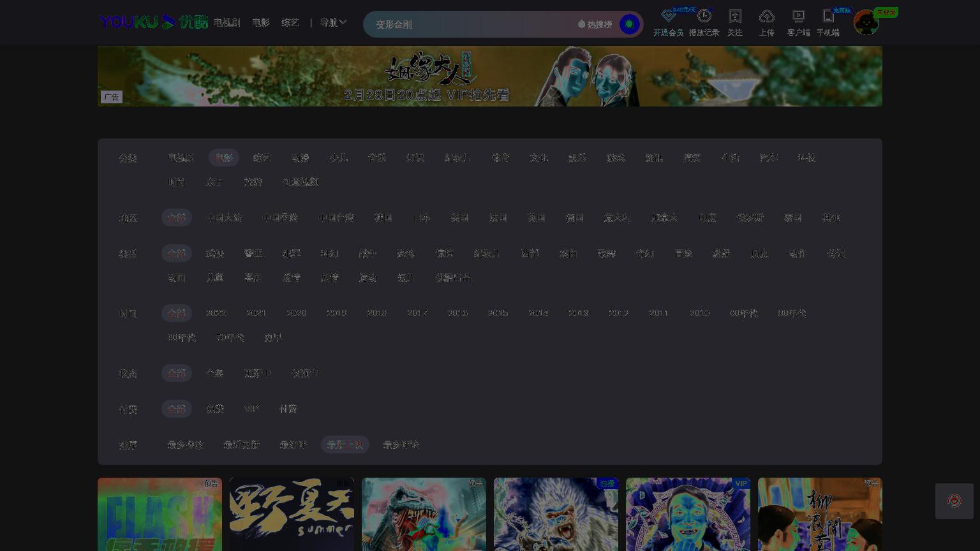
Task: Select 2017 in 时间 filter
Action: pos(417,313)
